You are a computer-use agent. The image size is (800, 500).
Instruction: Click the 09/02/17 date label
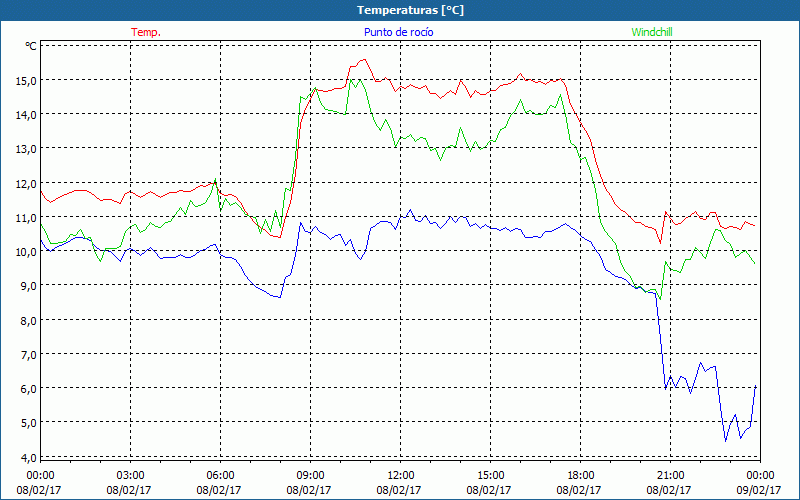[759, 490]
